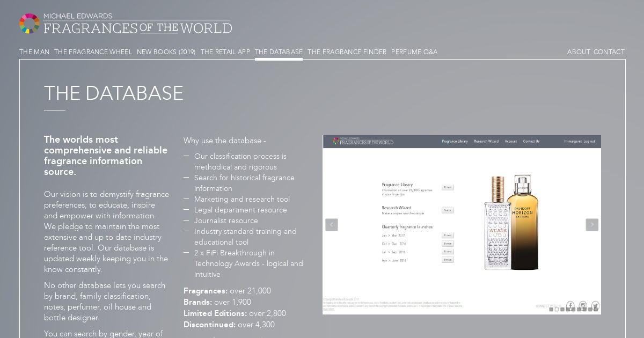
Task: Open the CONTACT link
Action: [609, 52]
